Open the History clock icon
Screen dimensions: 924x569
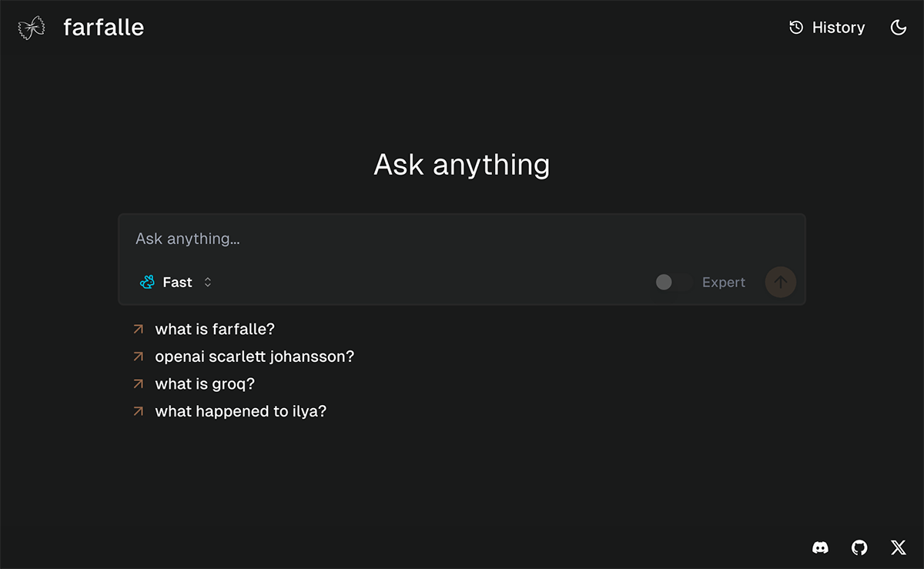(796, 28)
